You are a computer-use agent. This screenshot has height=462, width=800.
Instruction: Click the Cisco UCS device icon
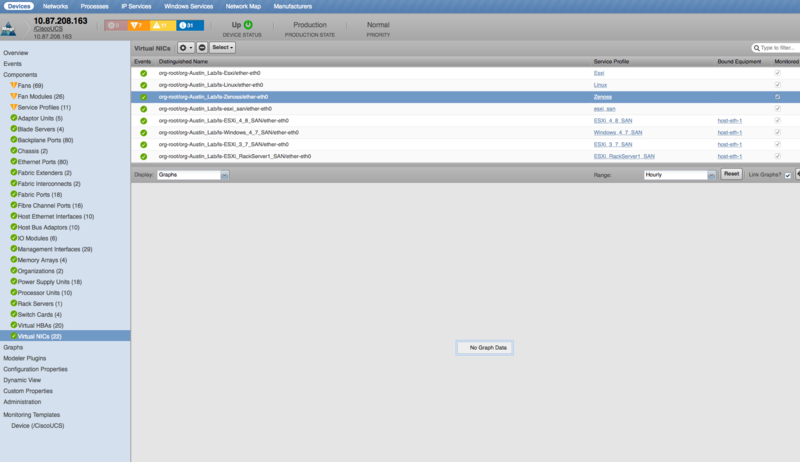[8, 29]
